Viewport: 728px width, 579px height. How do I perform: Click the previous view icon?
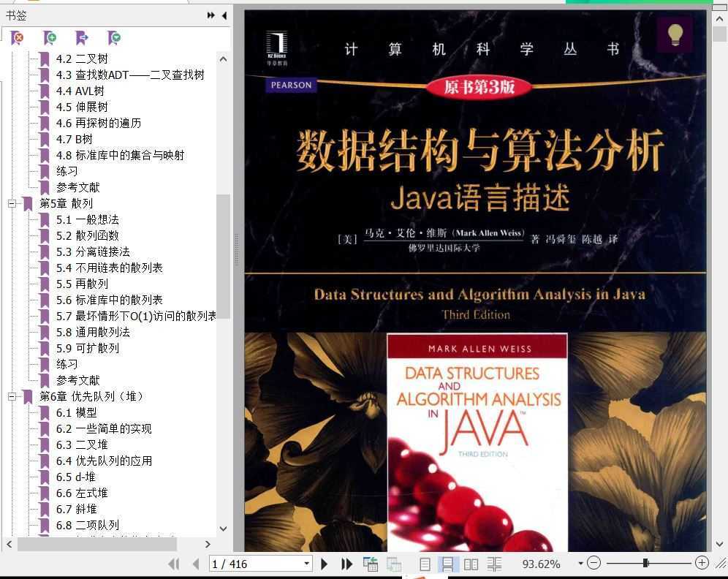370,564
